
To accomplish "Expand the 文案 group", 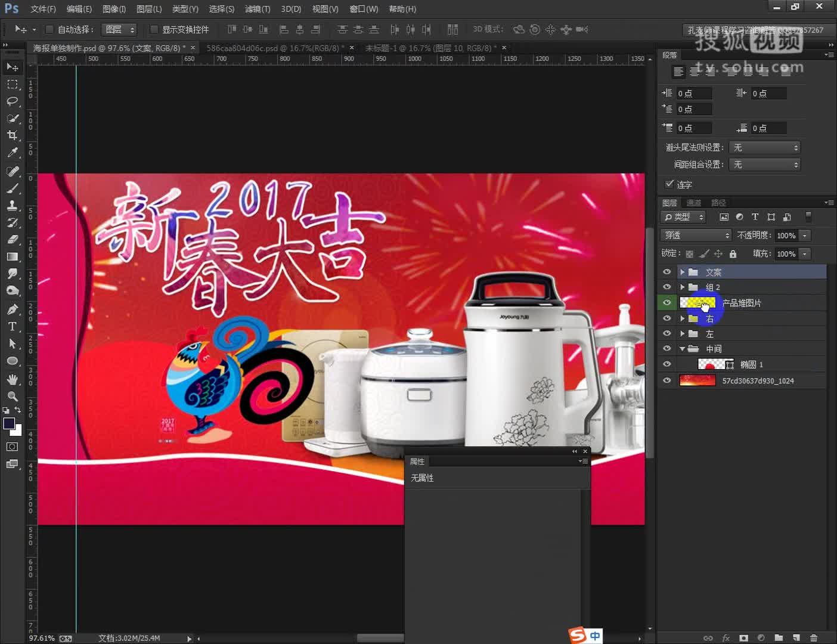I will tap(682, 272).
